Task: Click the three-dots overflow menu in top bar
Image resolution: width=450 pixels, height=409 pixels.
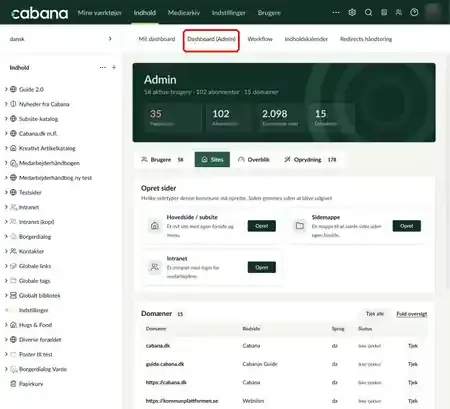Action: click(x=336, y=13)
